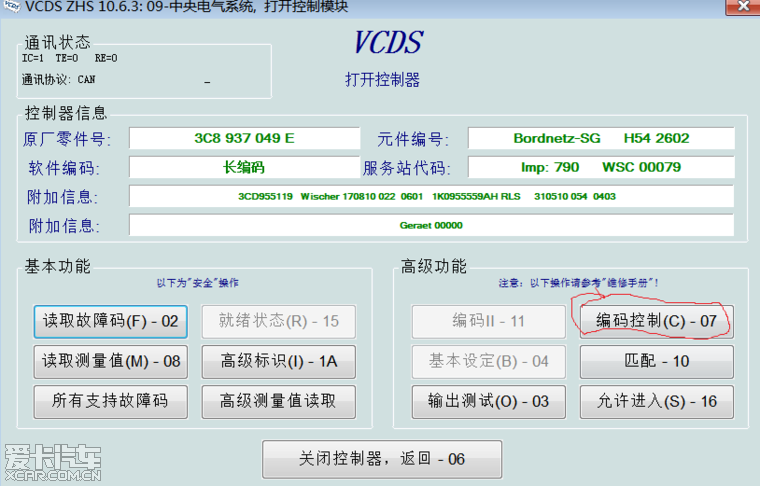Open 高级标识(I) - 1A
Screen dimensions: 760x486
[279, 361]
